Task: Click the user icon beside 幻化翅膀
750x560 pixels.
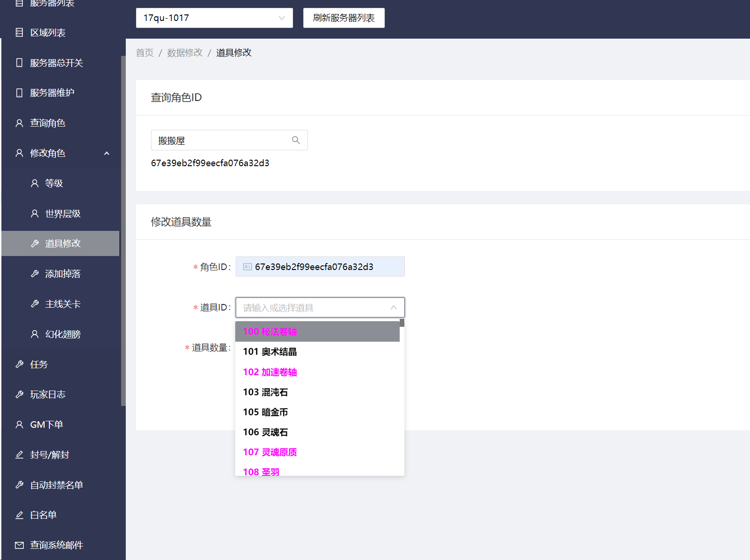Action: tap(34, 334)
